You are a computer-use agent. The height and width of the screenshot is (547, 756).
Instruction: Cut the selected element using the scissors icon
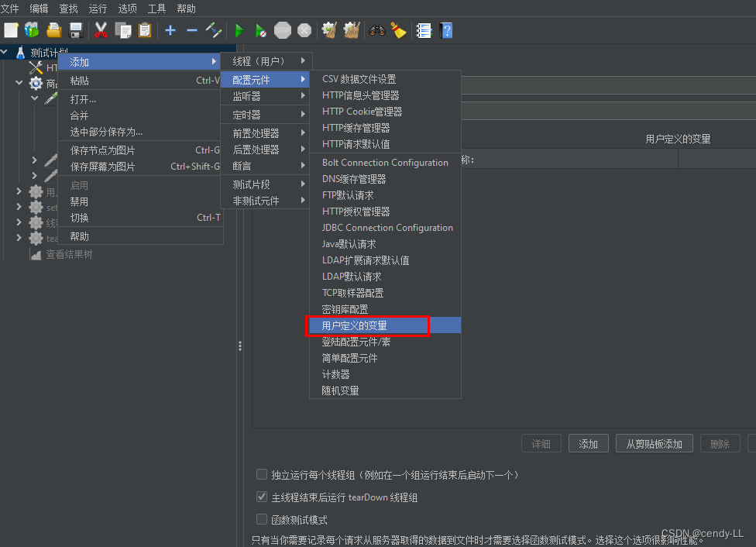pyautogui.click(x=99, y=30)
